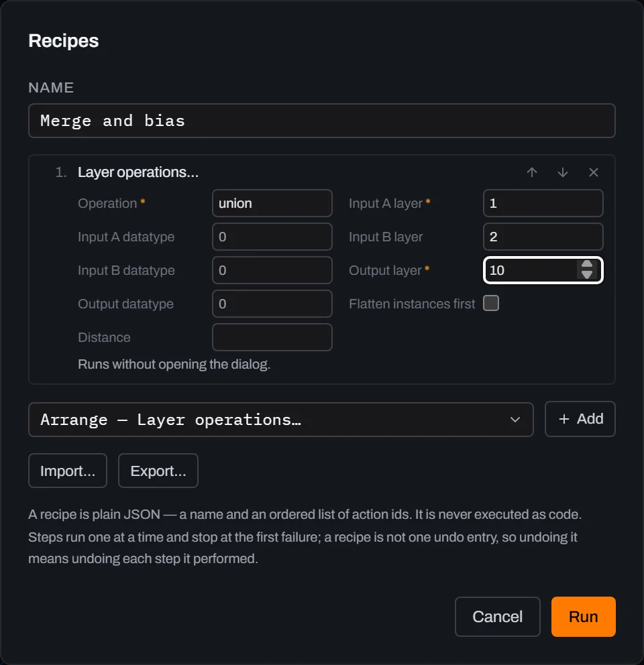Click the Layer operations… step title

click(x=138, y=172)
